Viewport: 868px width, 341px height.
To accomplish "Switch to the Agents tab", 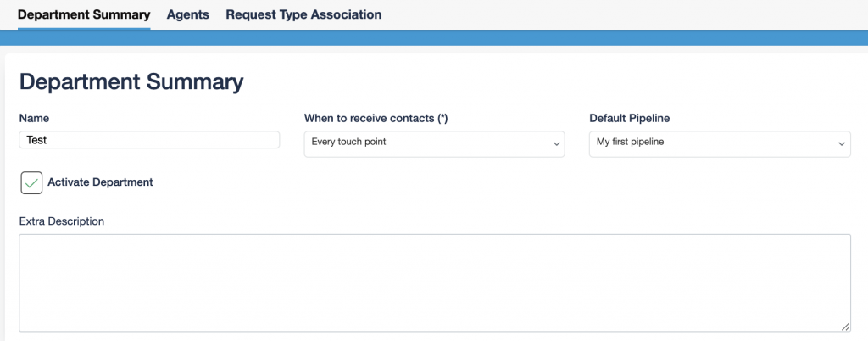I will coord(187,14).
